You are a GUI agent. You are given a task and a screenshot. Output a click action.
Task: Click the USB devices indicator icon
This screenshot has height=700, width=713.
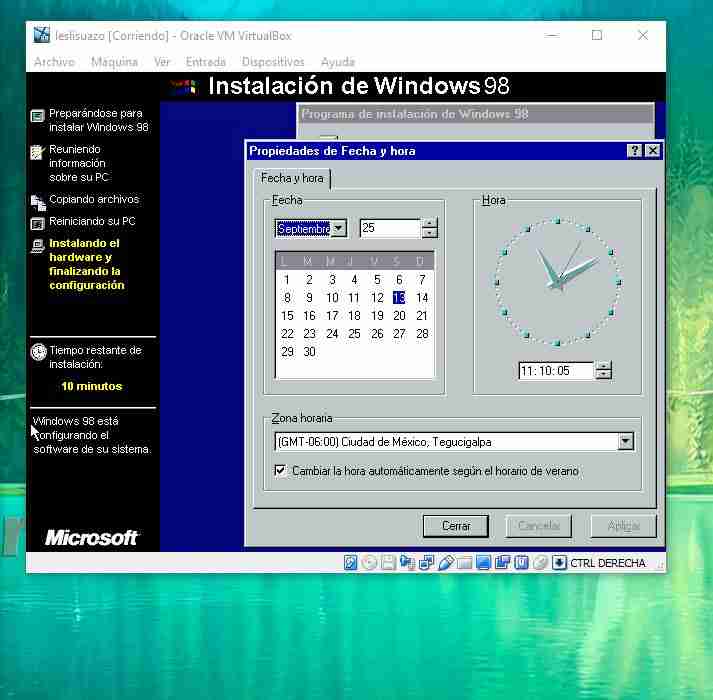point(446,563)
